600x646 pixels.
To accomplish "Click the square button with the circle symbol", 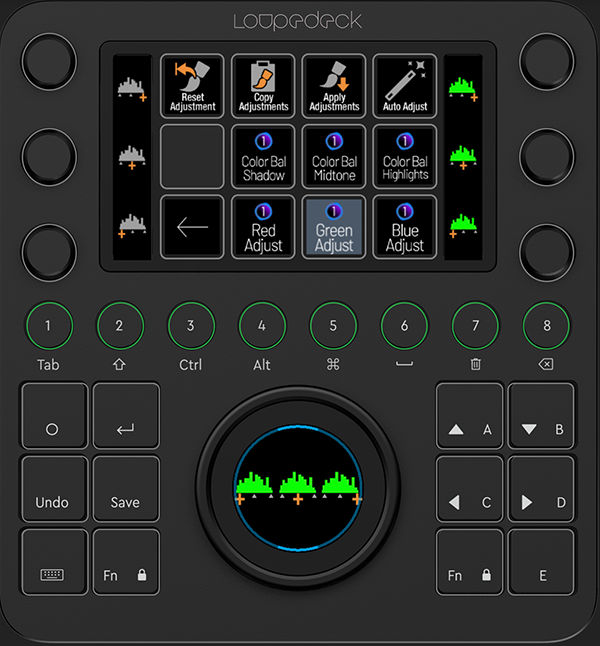I will click(54, 416).
